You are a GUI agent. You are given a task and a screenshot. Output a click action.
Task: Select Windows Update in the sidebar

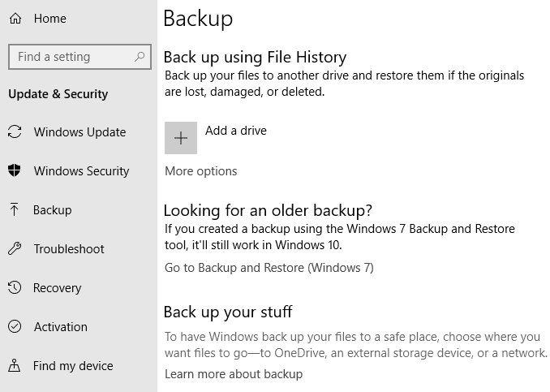(x=79, y=132)
